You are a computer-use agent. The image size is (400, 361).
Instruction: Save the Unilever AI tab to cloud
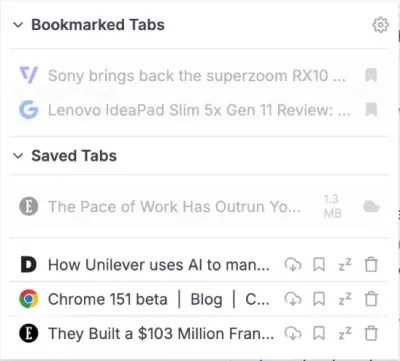pos(293,265)
